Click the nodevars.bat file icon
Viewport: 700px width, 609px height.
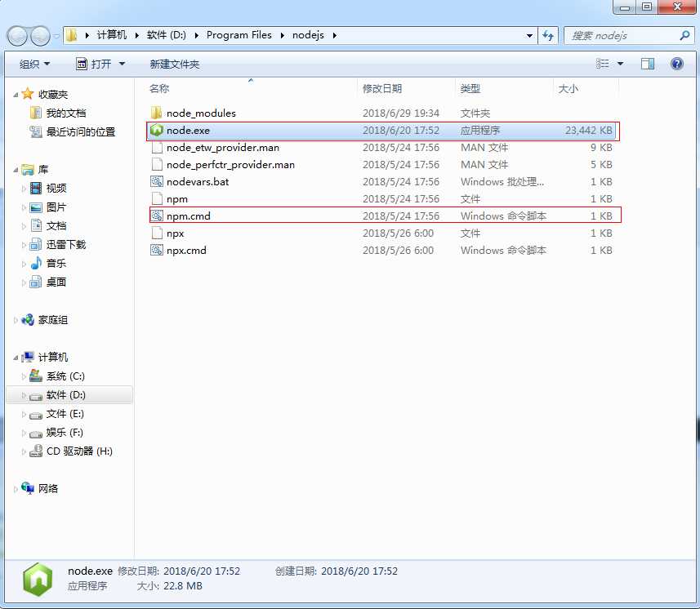click(x=156, y=181)
